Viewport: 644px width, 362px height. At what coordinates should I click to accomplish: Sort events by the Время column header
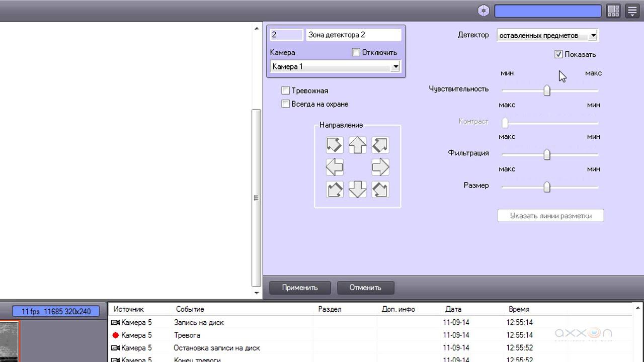tap(519, 309)
